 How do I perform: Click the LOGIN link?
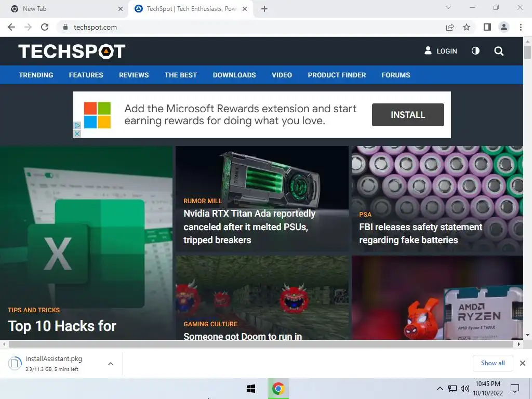(441, 51)
